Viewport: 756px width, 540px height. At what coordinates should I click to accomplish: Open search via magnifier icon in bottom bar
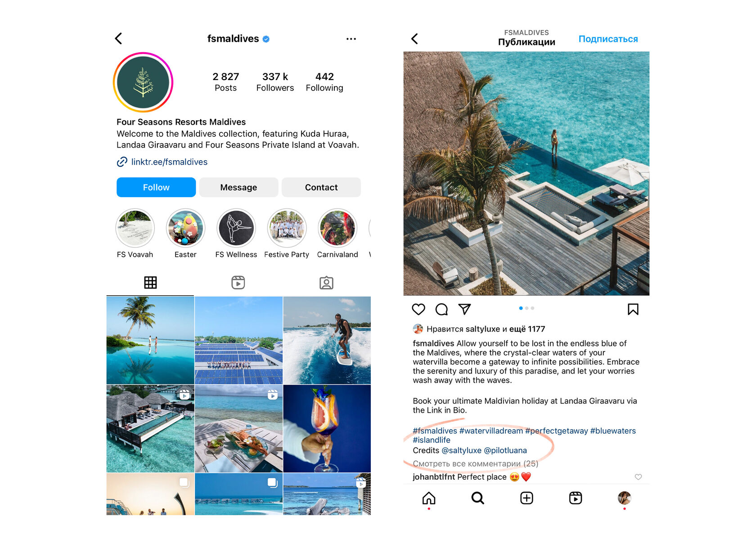(x=477, y=498)
